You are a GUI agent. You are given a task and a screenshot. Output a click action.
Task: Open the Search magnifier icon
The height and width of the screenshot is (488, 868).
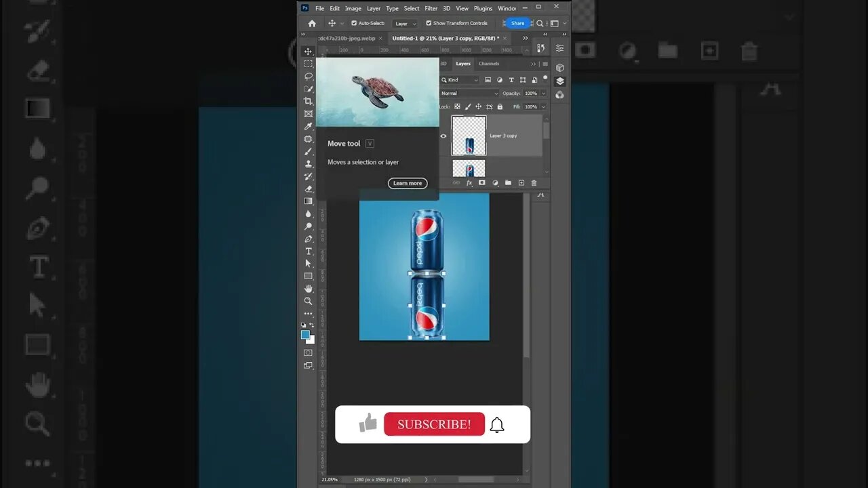coord(540,23)
